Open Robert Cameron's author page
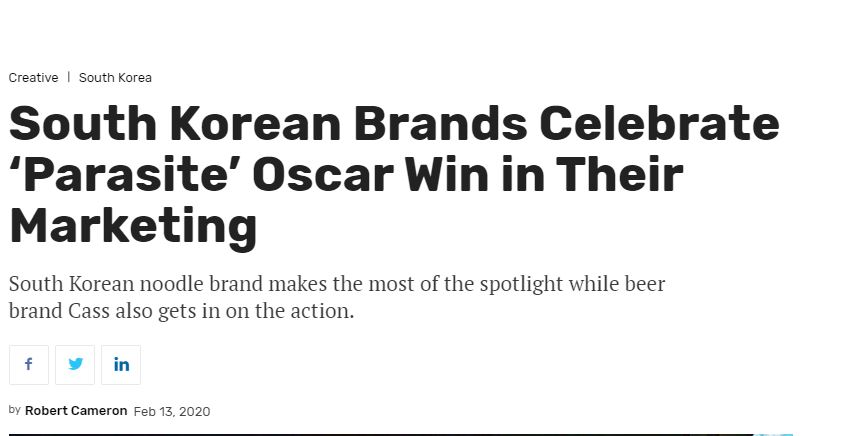Image resolution: width=841 pixels, height=436 pixels. [x=76, y=411]
